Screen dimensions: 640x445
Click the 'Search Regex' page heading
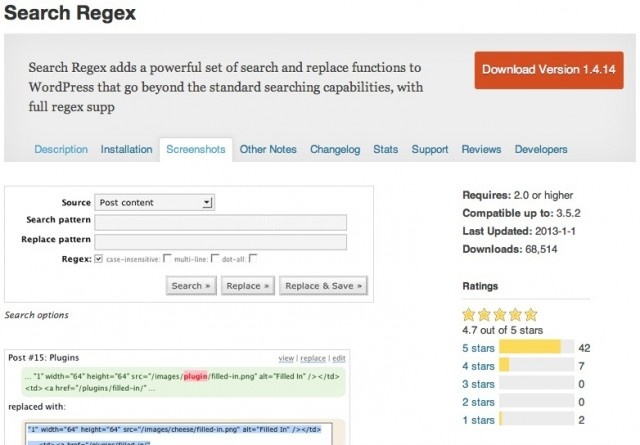click(70, 13)
